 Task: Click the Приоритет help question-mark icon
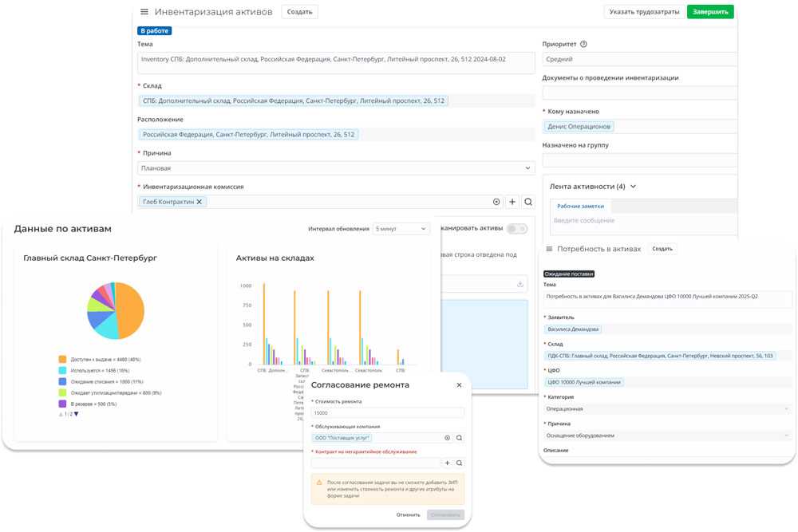coord(583,45)
